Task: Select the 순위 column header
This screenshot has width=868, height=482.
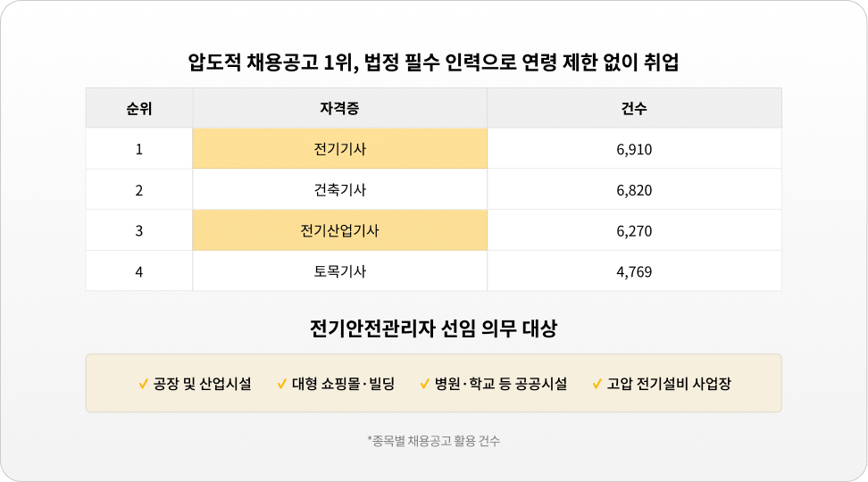Action: 138,109
